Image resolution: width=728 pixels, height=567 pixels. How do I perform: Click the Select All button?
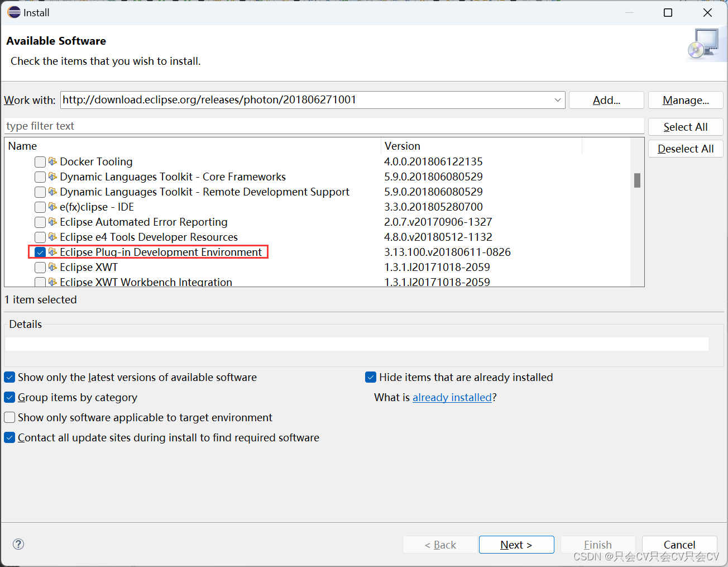tap(685, 126)
